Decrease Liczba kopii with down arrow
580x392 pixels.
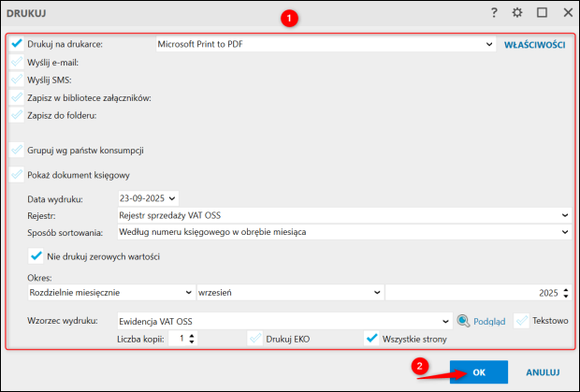[x=192, y=341]
